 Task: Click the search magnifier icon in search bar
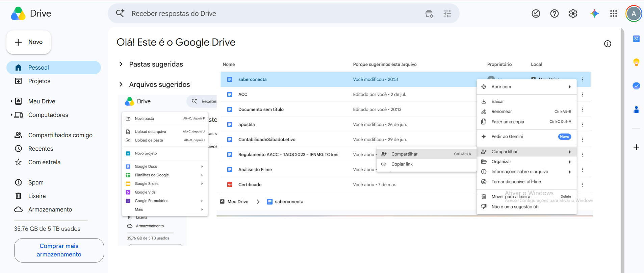pyautogui.click(x=120, y=14)
